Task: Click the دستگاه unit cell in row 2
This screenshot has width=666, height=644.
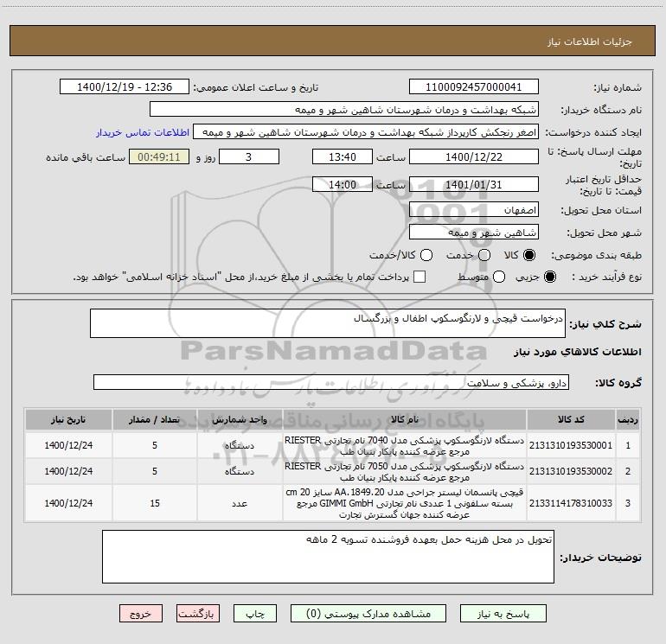Action: (x=240, y=472)
